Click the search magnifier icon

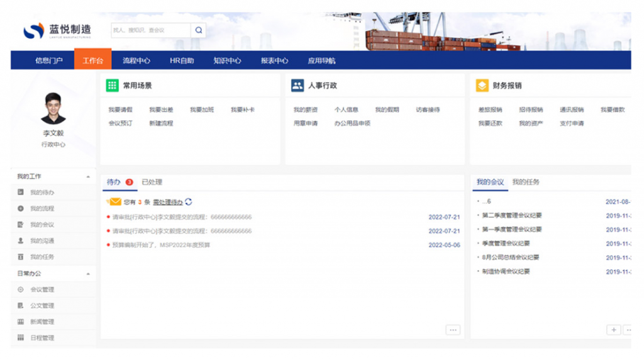point(198,30)
